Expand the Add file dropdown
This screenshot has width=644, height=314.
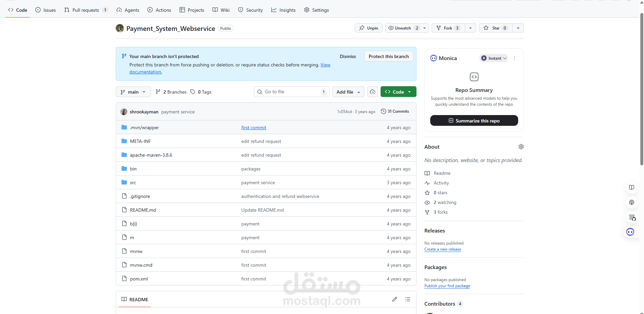coord(348,92)
